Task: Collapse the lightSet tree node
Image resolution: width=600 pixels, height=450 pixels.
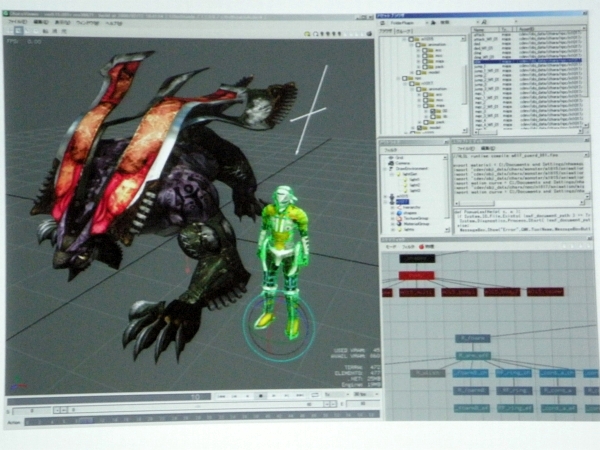Action: [x=392, y=174]
